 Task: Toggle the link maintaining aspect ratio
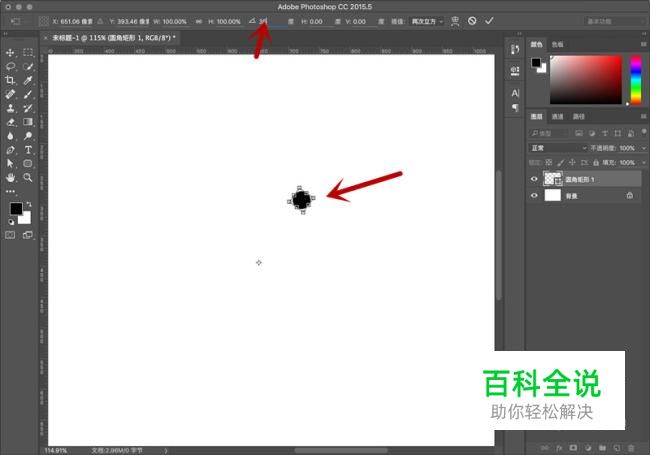199,21
